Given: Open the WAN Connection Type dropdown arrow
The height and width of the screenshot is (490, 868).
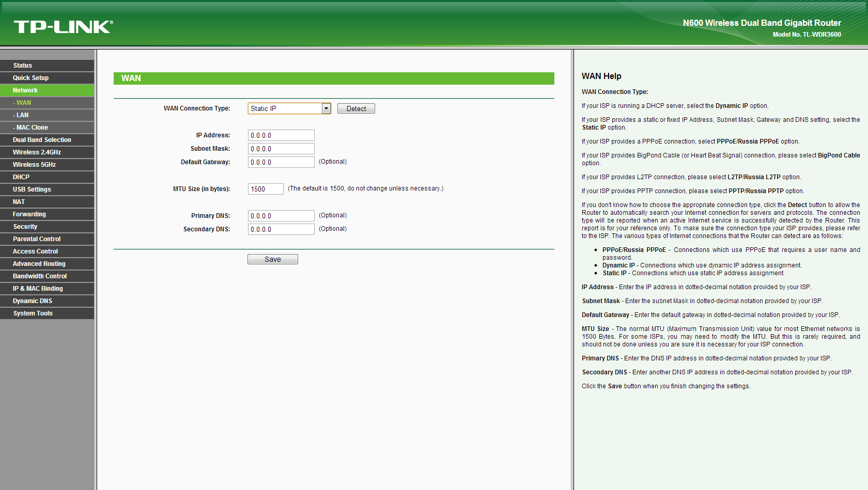Looking at the screenshot, I should point(326,108).
